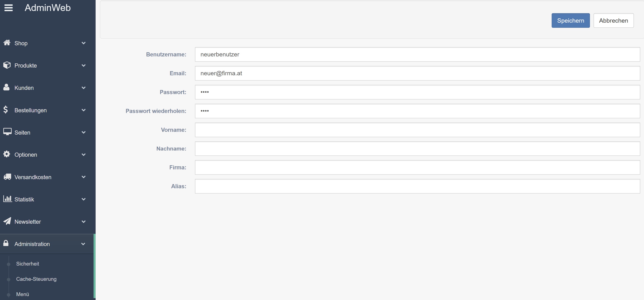Click the Email field label

[178, 73]
